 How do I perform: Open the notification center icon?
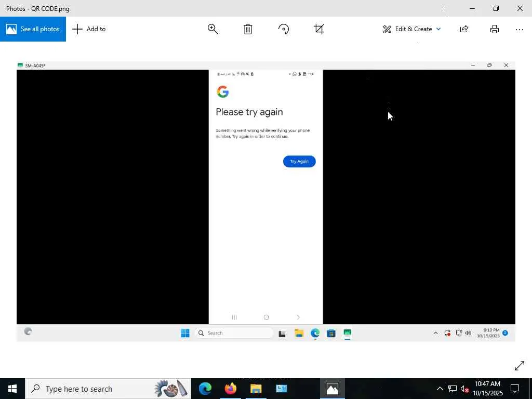click(515, 389)
